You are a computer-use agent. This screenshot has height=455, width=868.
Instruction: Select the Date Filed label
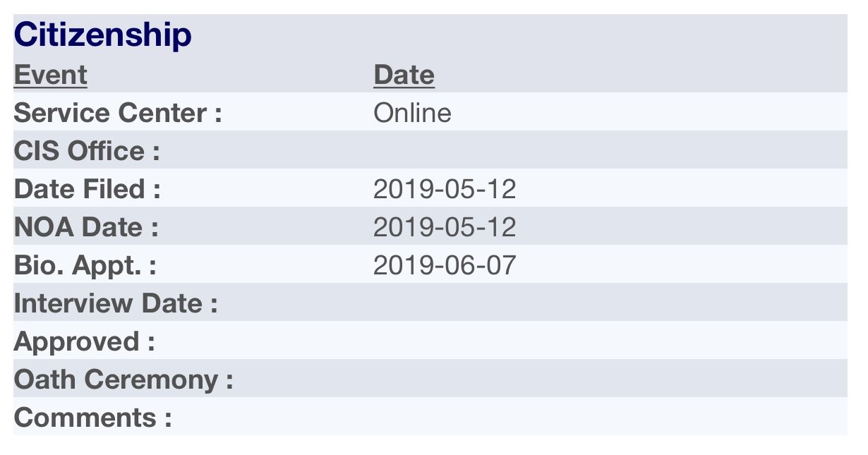coord(88,189)
